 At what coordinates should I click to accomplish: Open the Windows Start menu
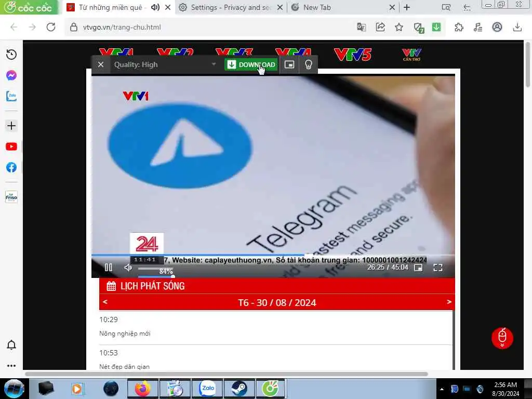[x=14, y=389]
